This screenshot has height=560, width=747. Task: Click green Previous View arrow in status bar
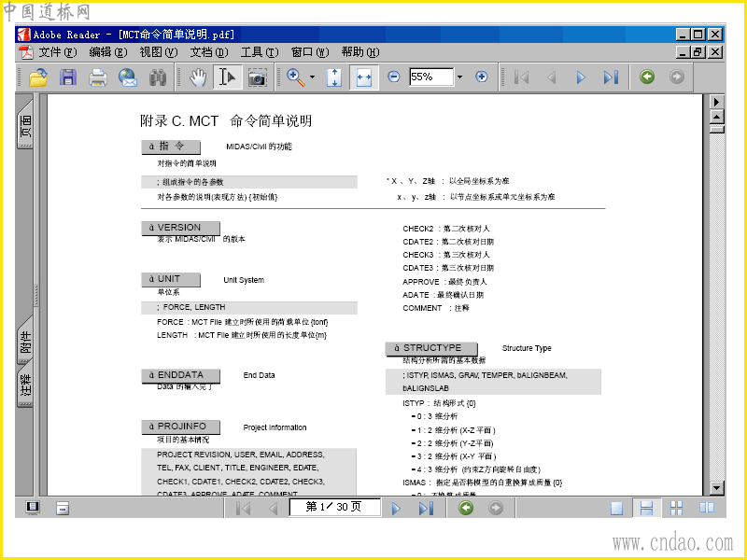click(x=466, y=508)
